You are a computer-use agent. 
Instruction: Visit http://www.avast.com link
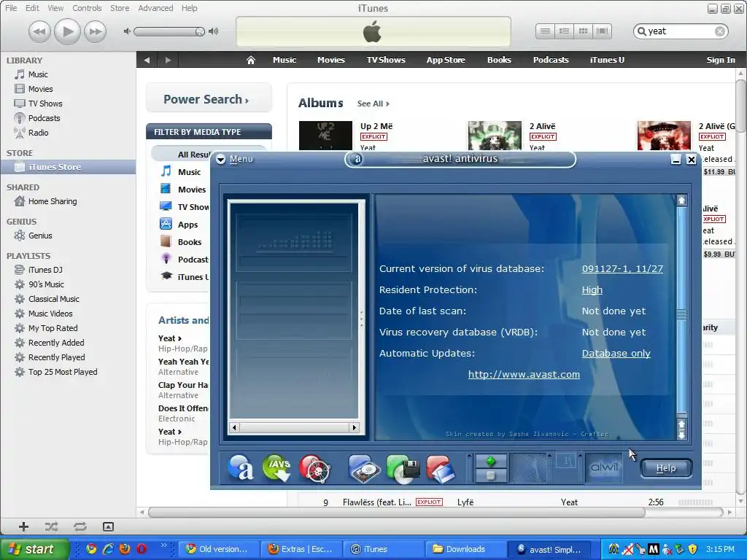tap(524, 374)
